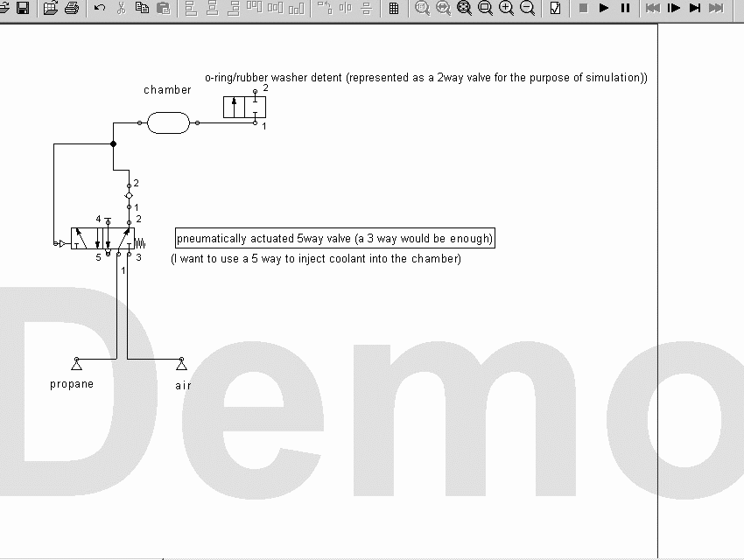Click the Undo arrow icon
The width and height of the screenshot is (744, 560).
100,8
